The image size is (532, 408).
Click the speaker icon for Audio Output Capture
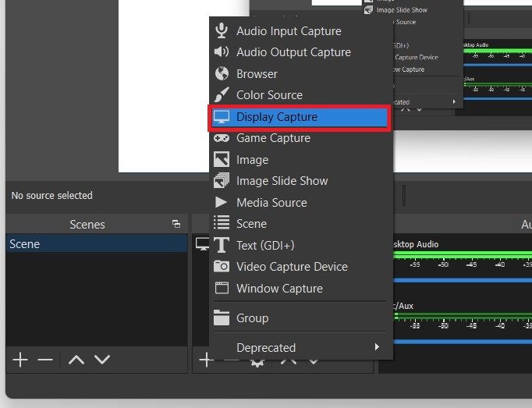click(x=222, y=52)
